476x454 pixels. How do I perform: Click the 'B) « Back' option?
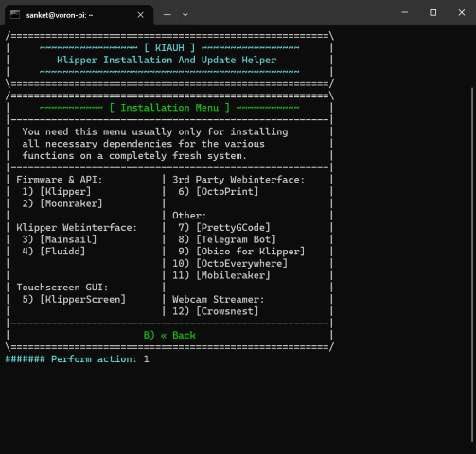coord(169,335)
